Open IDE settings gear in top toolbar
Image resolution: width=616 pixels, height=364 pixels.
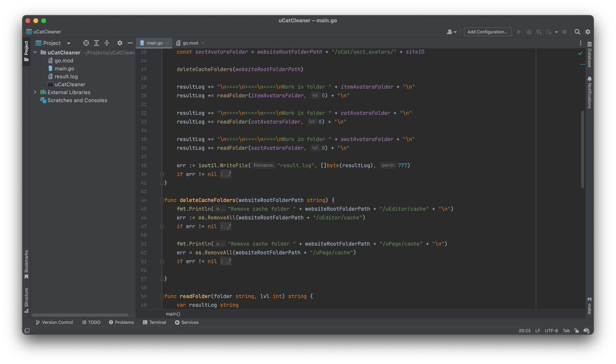click(588, 32)
